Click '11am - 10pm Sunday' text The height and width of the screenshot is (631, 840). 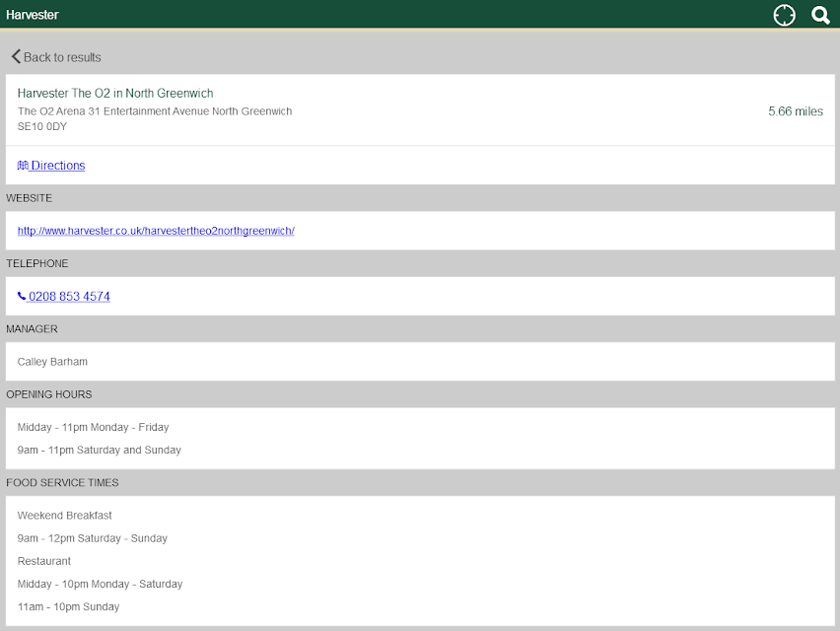pyautogui.click(x=68, y=607)
